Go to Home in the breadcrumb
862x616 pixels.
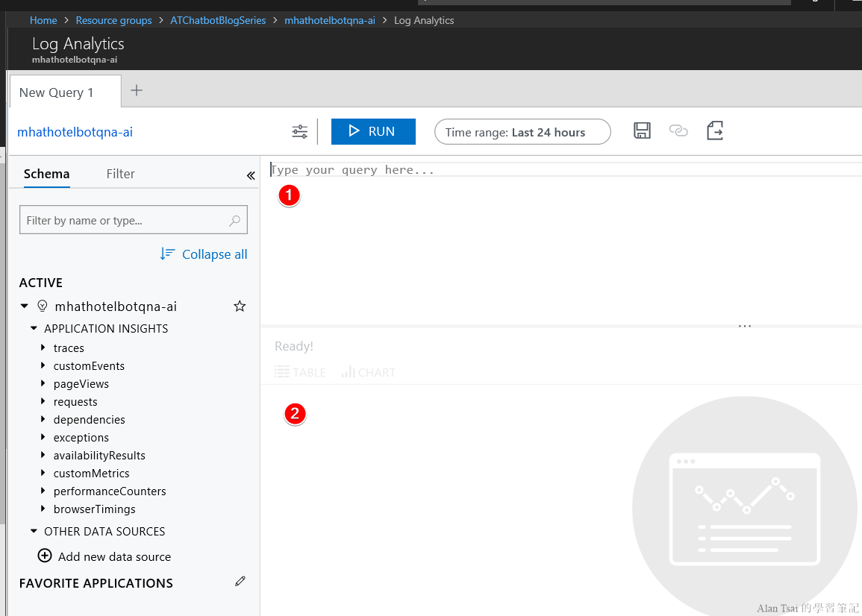click(x=43, y=20)
